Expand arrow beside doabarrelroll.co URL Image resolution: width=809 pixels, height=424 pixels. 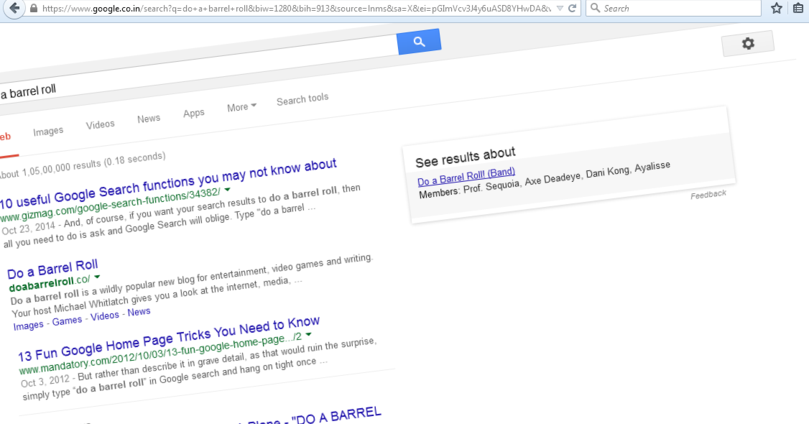click(x=96, y=277)
